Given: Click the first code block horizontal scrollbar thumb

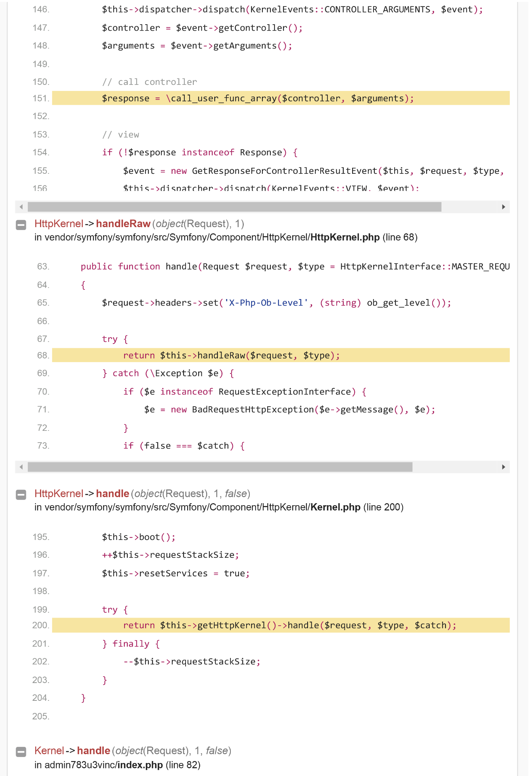Looking at the screenshot, I should (234, 207).
